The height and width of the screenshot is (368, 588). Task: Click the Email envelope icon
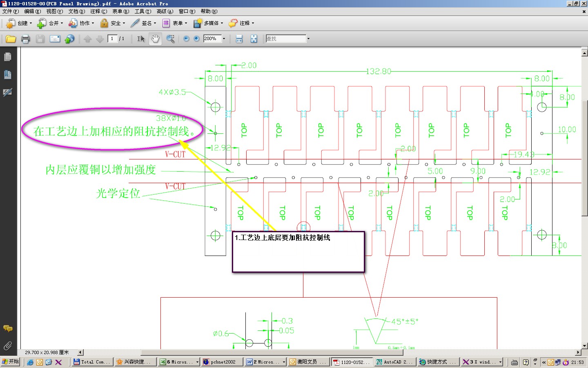(x=55, y=39)
